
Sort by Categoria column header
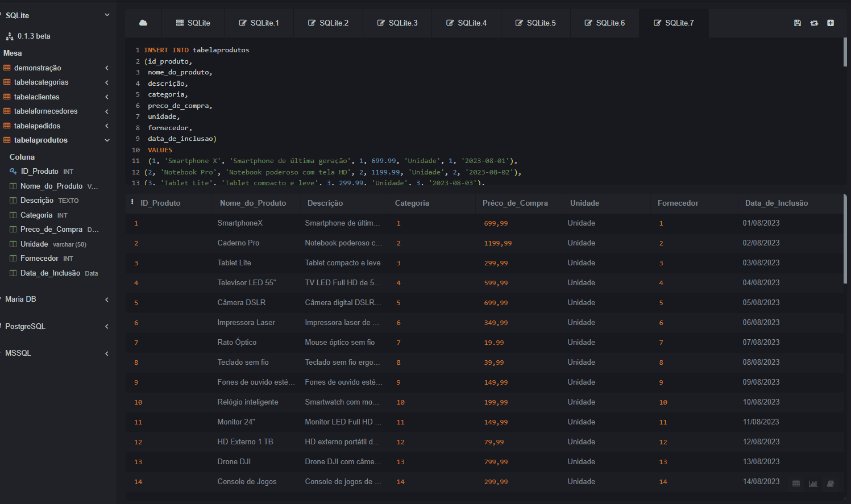tap(412, 203)
